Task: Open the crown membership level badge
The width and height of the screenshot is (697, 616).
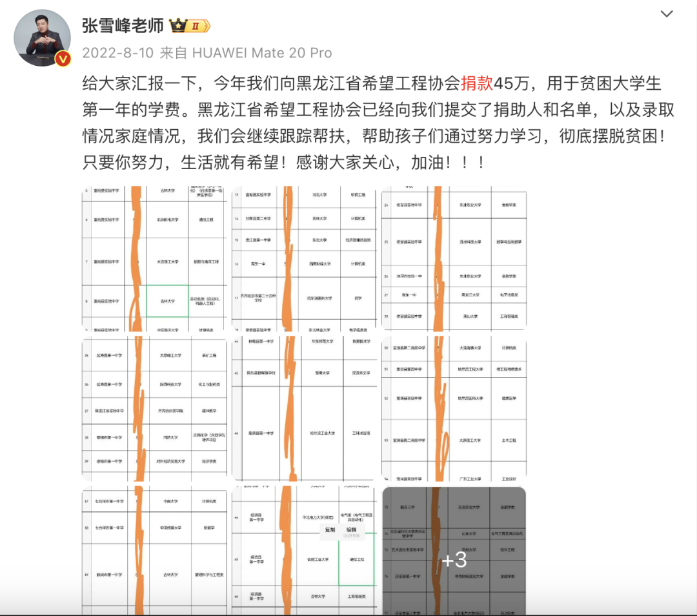Action: tap(190, 26)
